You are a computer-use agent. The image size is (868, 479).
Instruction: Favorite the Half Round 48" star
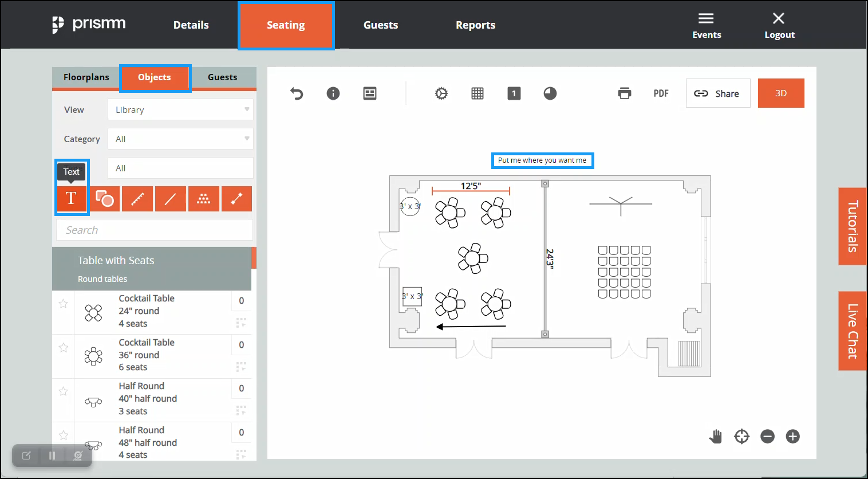point(64,435)
